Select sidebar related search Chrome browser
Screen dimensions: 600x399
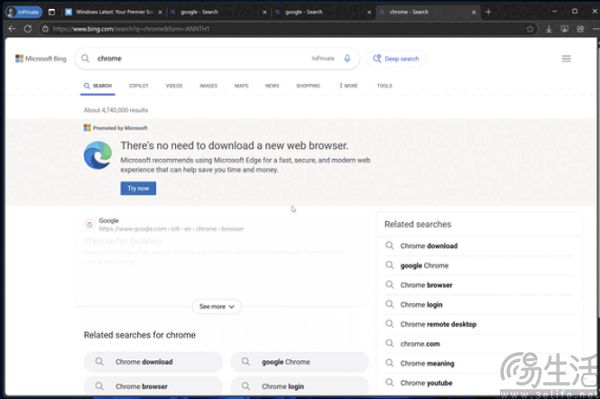(426, 285)
